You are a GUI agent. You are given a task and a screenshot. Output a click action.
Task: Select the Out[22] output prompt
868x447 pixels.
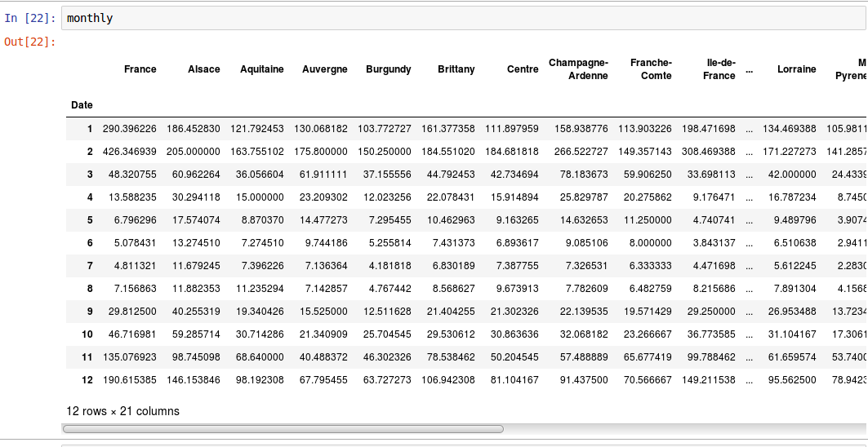(30, 42)
